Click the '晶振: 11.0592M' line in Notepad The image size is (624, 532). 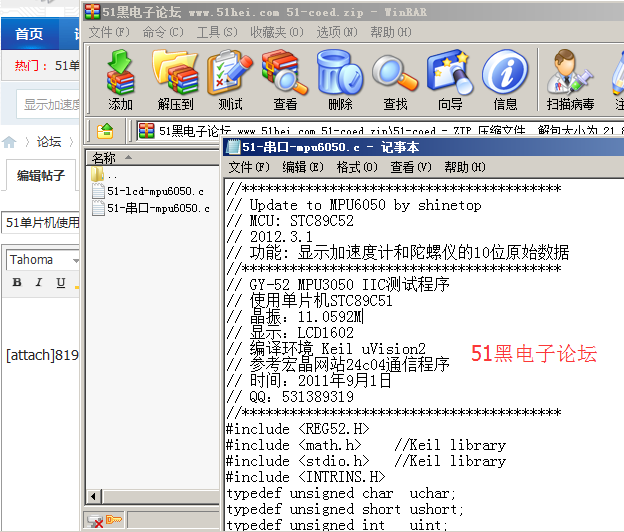tap(295, 317)
